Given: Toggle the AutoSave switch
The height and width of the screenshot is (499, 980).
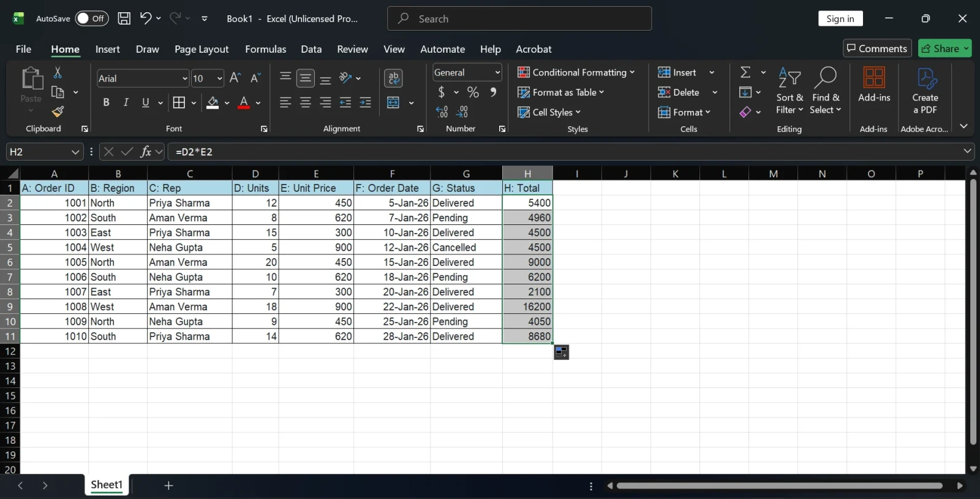Looking at the screenshot, I should tap(91, 18).
